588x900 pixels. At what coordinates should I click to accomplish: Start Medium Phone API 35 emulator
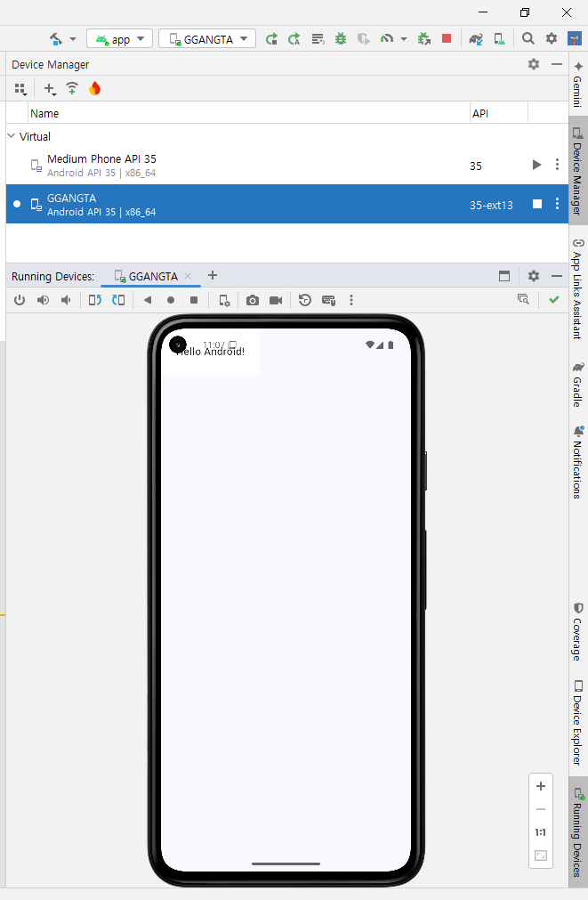click(537, 165)
